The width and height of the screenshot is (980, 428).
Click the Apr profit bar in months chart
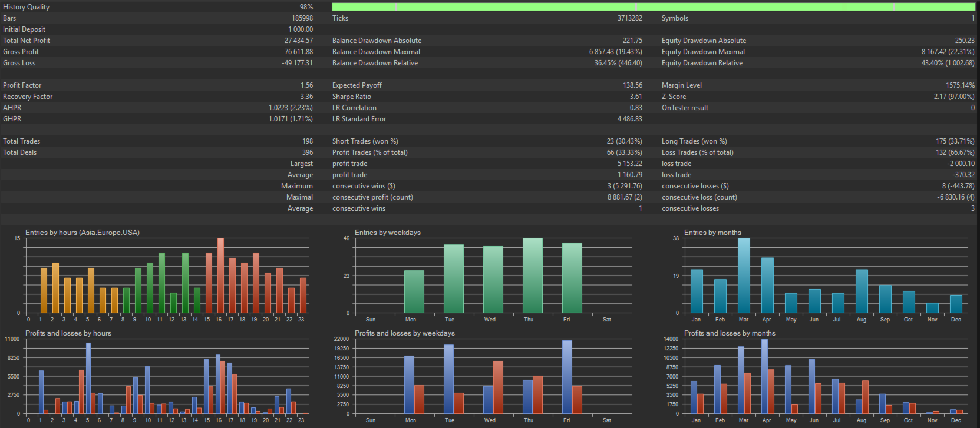point(765,376)
